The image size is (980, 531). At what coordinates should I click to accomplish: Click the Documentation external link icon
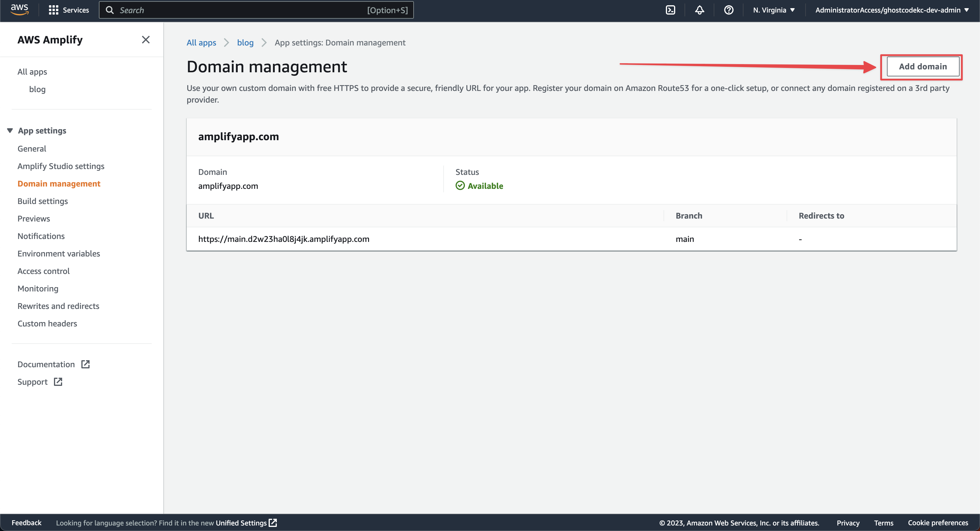point(85,364)
